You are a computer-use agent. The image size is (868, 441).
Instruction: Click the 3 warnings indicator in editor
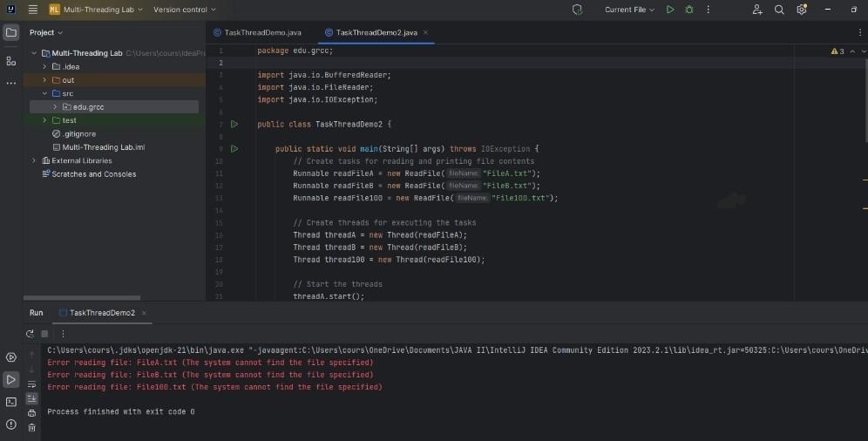coord(837,52)
